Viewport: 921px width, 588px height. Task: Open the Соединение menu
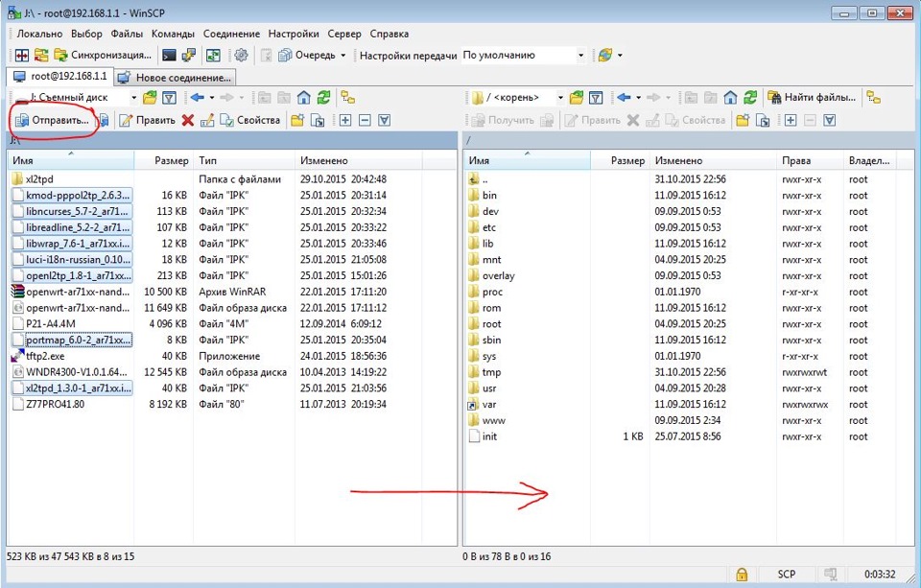[231, 35]
